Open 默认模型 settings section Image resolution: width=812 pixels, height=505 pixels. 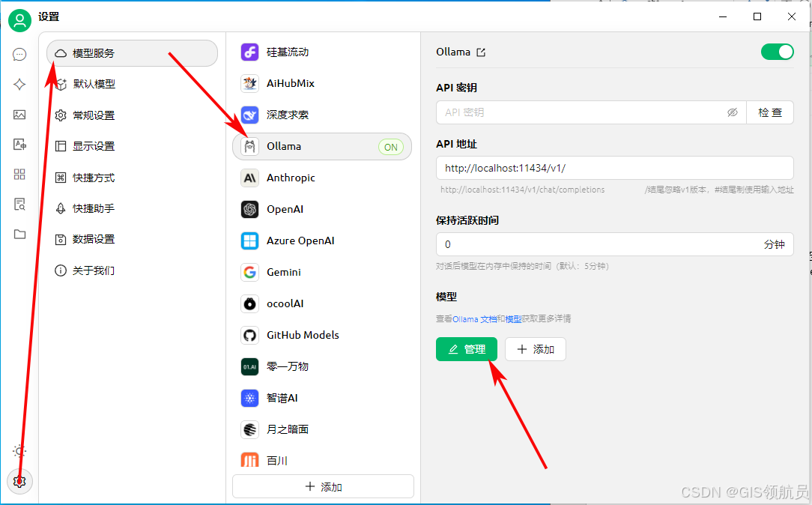pos(132,84)
